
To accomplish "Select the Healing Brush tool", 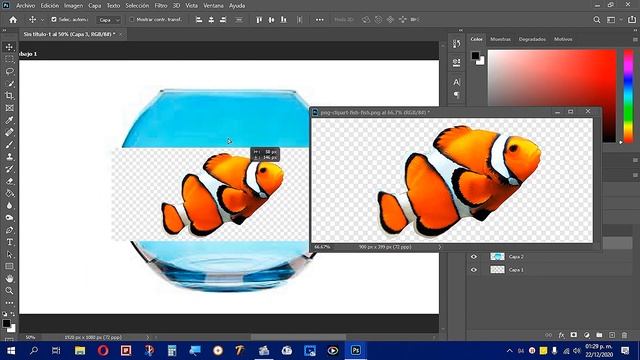I will pyautogui.click(x=9, y=132).
